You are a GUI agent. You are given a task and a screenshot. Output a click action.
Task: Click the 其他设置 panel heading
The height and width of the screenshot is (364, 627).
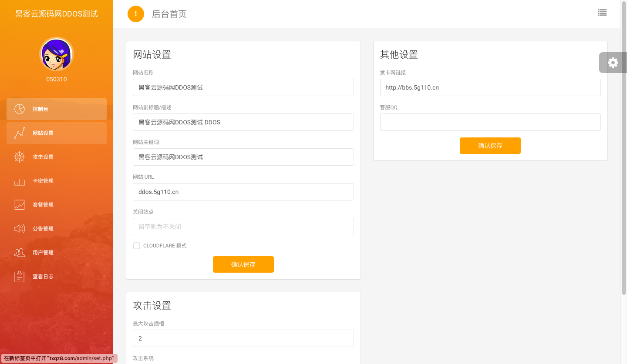tap(399, 54)
